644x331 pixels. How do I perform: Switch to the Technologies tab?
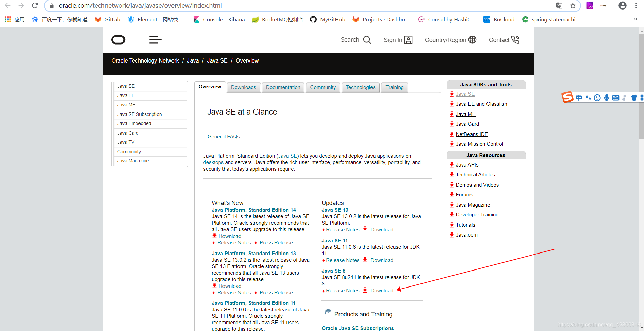coord(361,87)
